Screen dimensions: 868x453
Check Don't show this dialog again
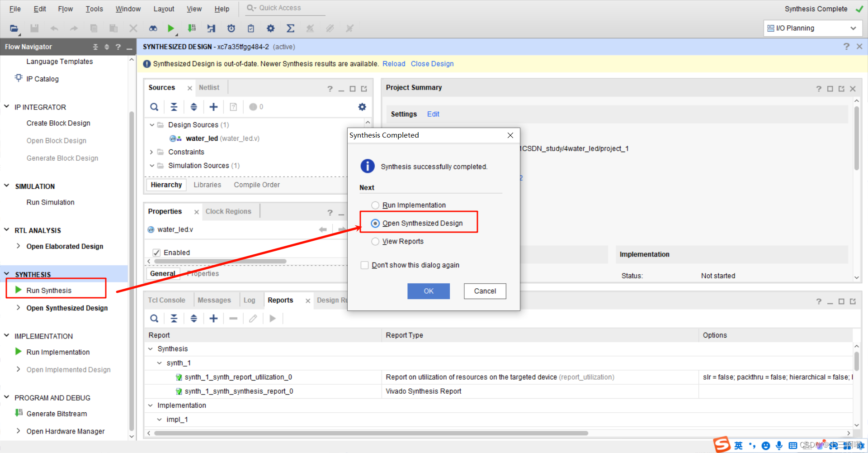coord(364,265)
